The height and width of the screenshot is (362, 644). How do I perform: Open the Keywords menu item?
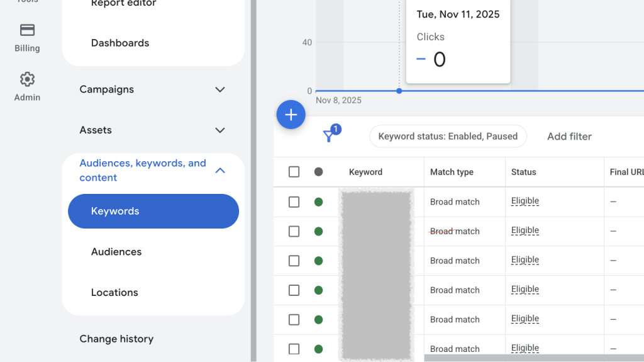(153, 211)
